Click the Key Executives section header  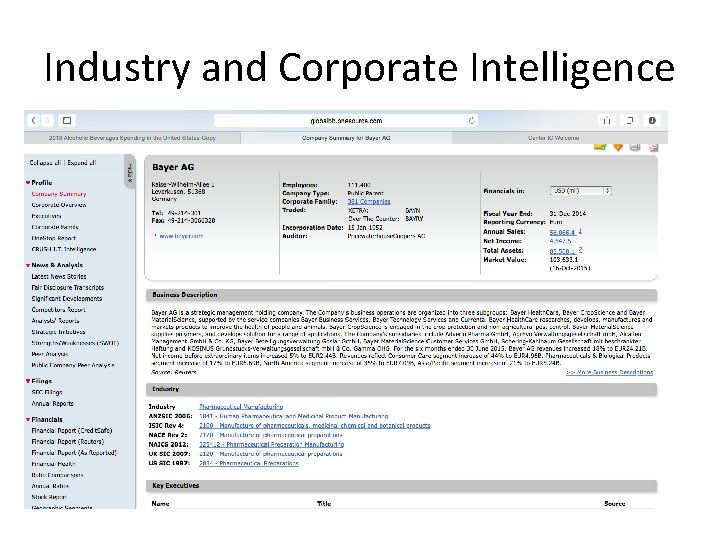[401, 486]
